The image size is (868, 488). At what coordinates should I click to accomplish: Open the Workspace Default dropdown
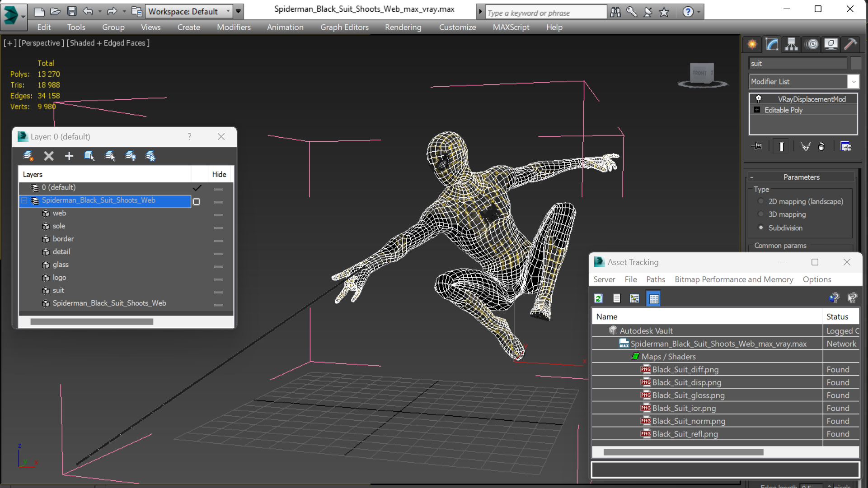pos(228,11)
